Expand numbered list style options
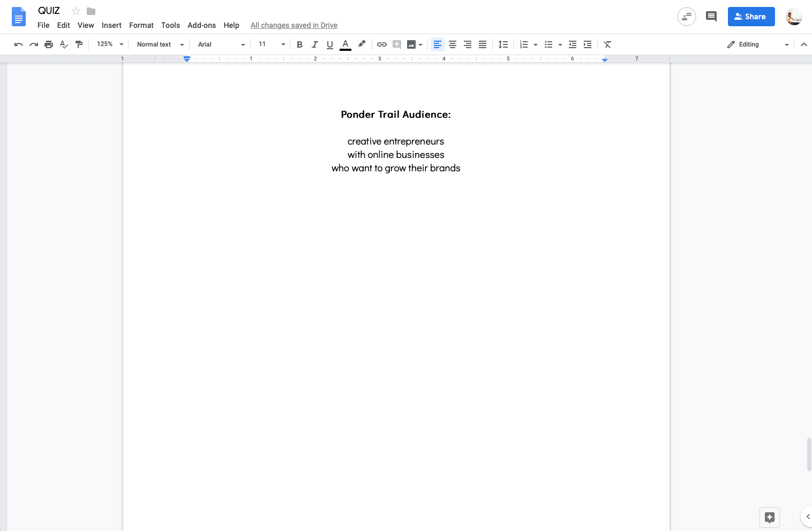812x531 pixels. (x=536, y=44)
